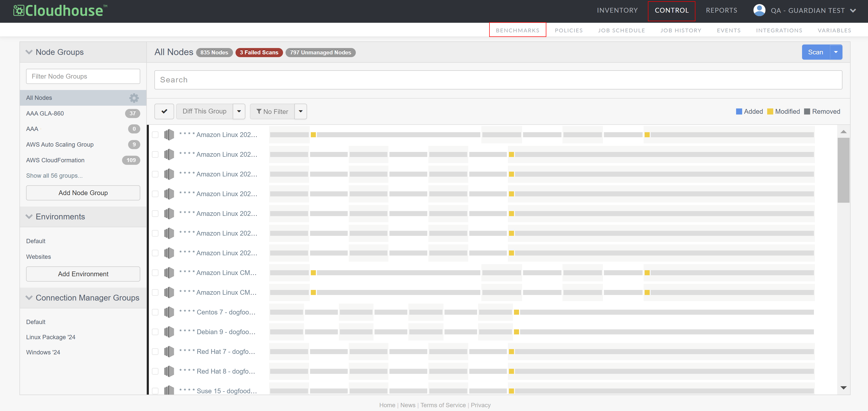Screen dimensions: 868x411
Task: Switch to the JOB SCHEDULE tab
Action: point(621,30)
